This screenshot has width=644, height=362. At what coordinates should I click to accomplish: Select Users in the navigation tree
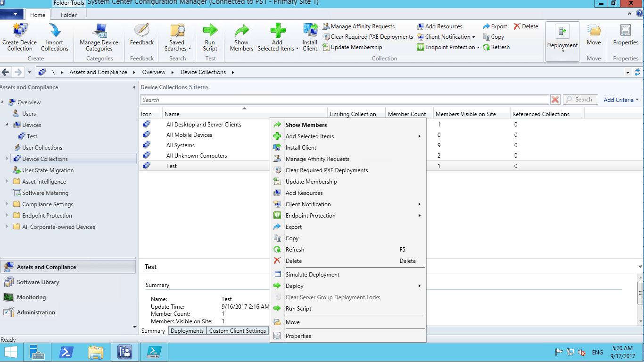click(x=29, y=114)
